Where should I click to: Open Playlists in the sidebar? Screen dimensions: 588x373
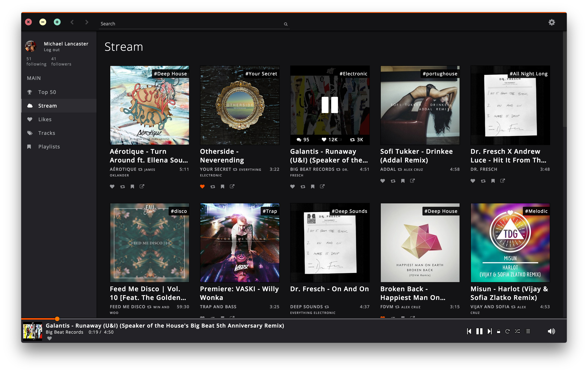click(49, 147)
